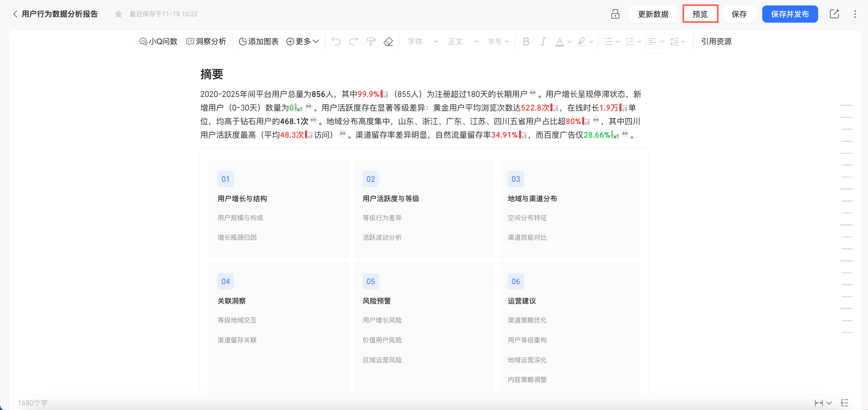Open the three-dot more options menu
Screen dimensions: 868x410
[x=855, y=14]
